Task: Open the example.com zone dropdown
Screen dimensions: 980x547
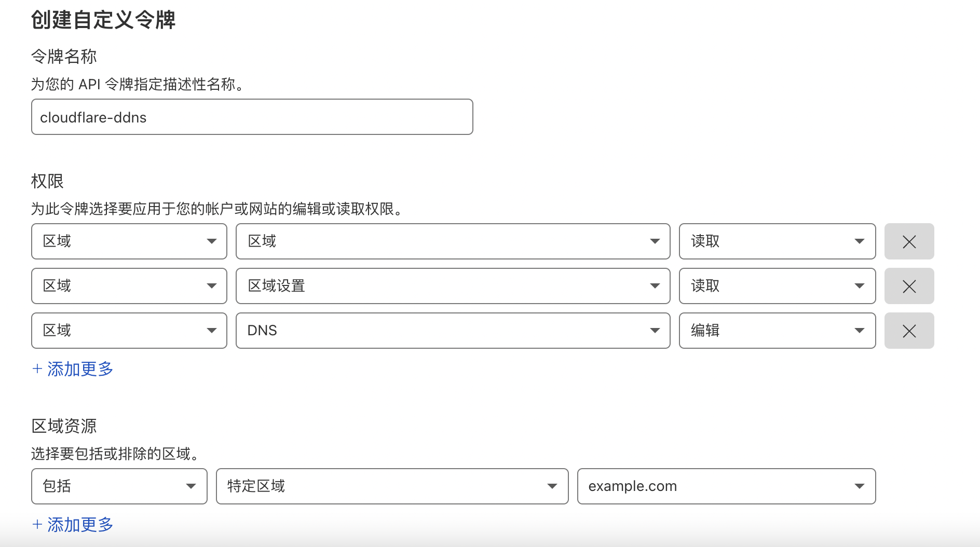Action: point(726,486)
